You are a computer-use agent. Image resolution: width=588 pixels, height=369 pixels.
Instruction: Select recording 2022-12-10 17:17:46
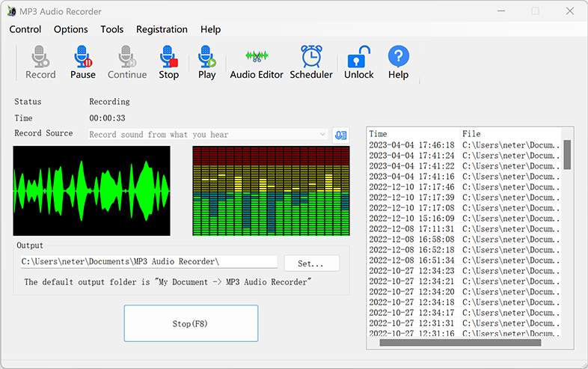point(464,187)
